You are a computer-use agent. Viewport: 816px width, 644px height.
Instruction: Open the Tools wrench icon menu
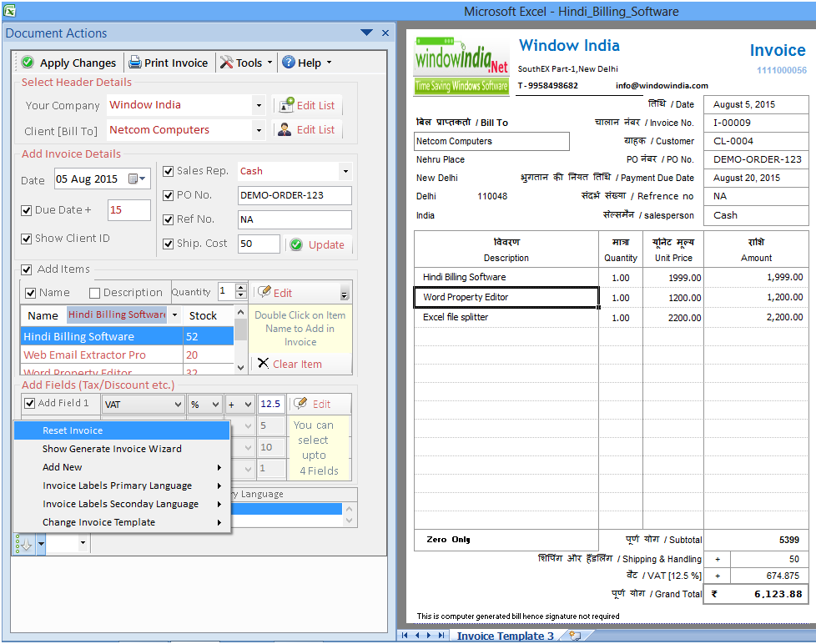click(226, 63)
